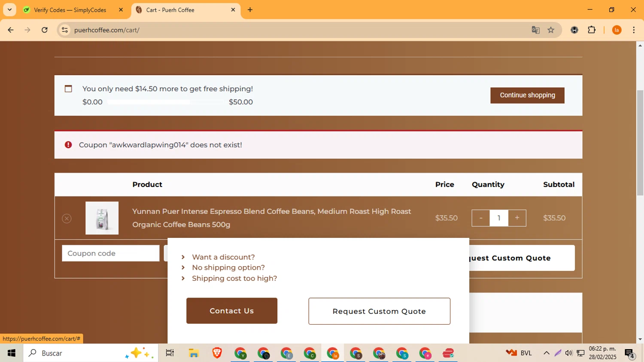This screenshot has width=644, height=362.
Task: Open the Google Translate page icon
Action: click(x=535, y=30)
